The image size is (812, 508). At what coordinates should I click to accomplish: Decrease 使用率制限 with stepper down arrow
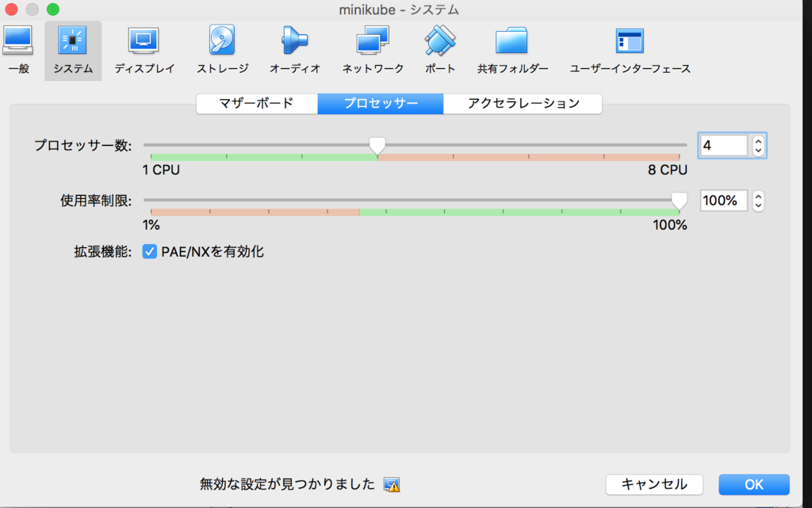pos(758,206)
